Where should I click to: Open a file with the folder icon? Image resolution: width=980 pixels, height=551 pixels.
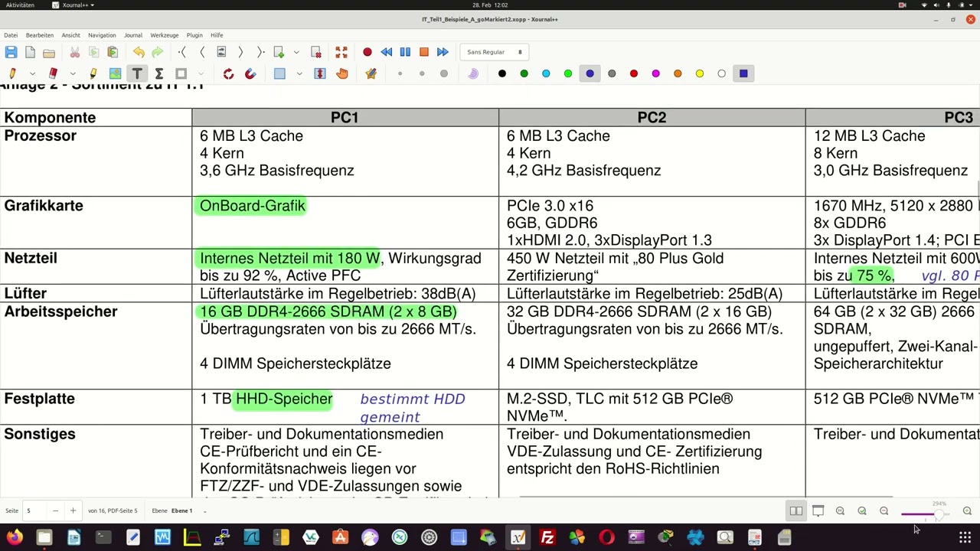coord(49,52)
